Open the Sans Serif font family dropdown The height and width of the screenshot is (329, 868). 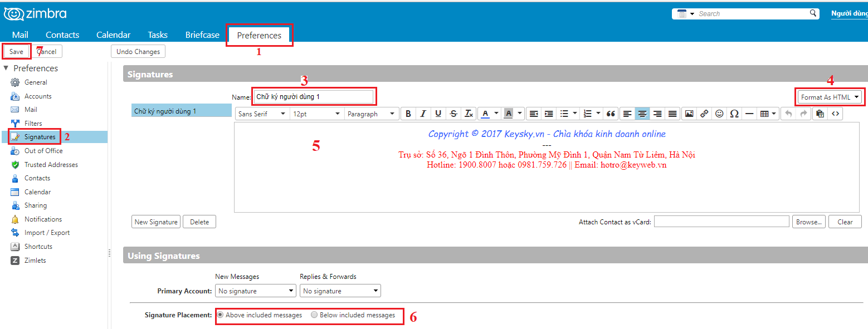click(262, 114)
